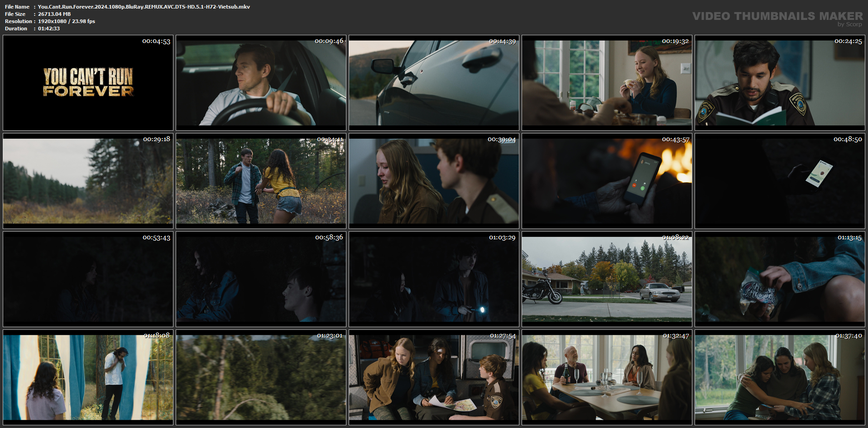Click the File Name label
Screen dimensions: 868x428
click(17, 7)
